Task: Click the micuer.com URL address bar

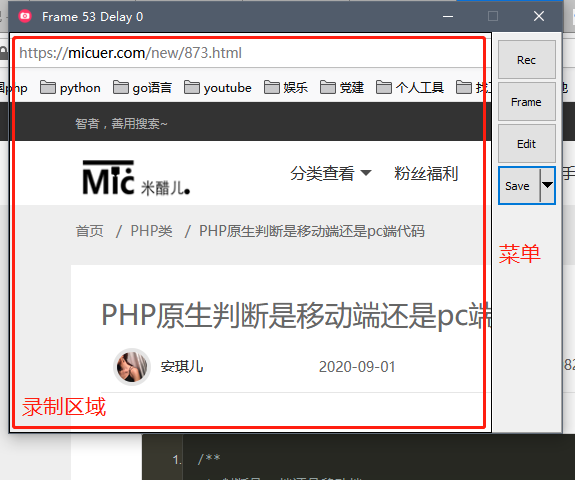Action: (x=249, y=53)
